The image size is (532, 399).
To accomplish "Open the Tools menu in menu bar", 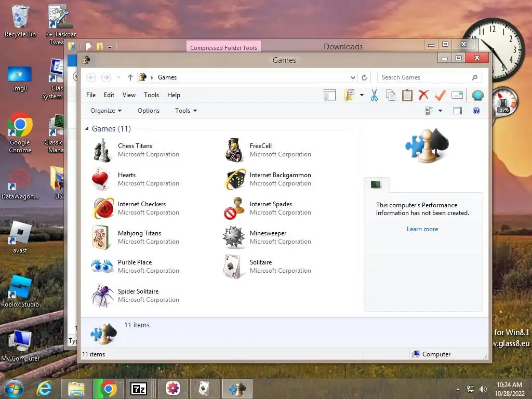I will tap(151, 95).
